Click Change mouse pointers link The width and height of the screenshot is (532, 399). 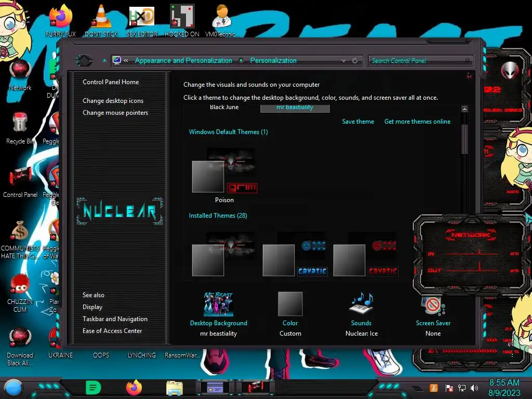tap(115, 113)
